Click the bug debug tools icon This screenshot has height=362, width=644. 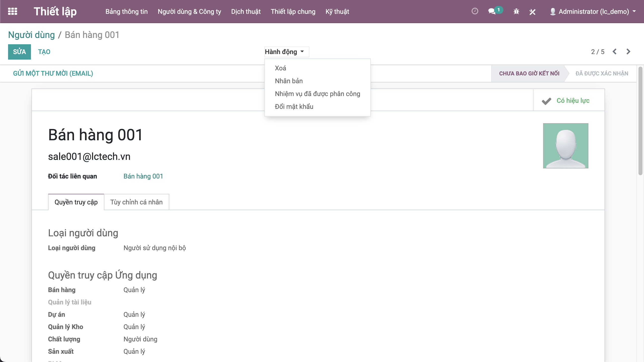[x=516, y=12]
